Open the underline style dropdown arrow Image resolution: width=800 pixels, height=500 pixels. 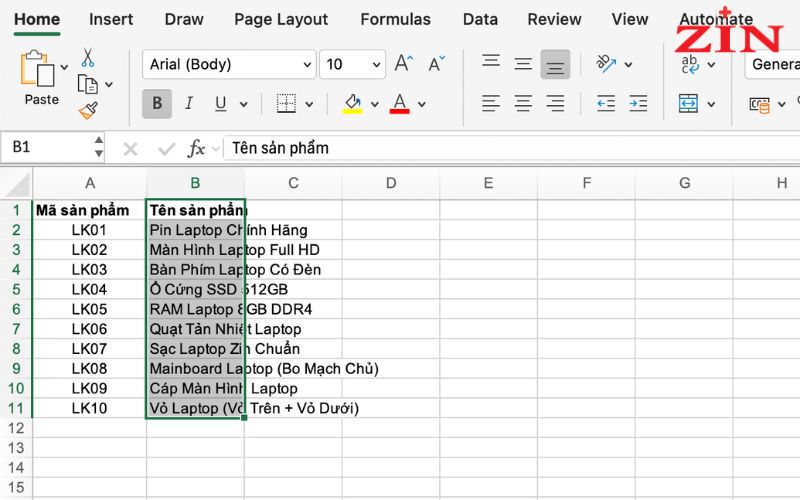click(244, 105)
